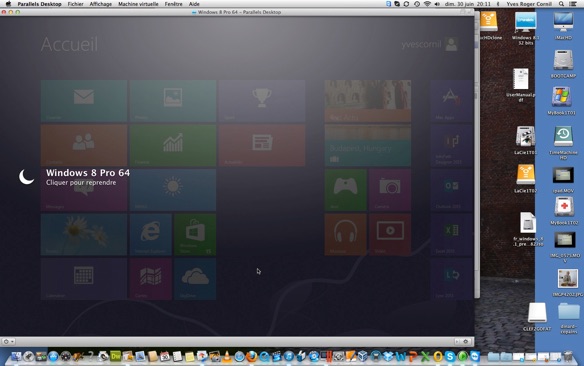The height and width of the screenshot is (366, 584).
Task: Select the UserManual pdf file on desktop
Action: pyautogui.click(x=521, y=85)
